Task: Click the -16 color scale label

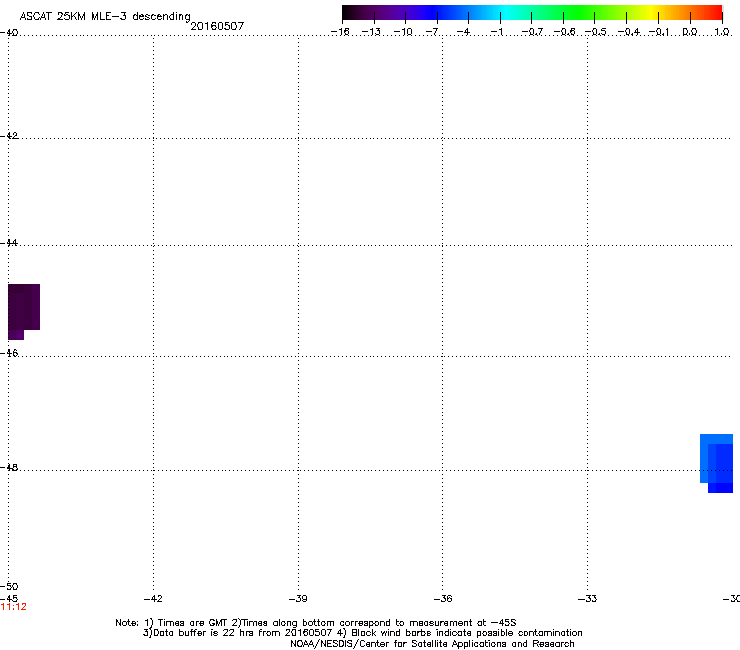Action: click(x=340, y=32)
